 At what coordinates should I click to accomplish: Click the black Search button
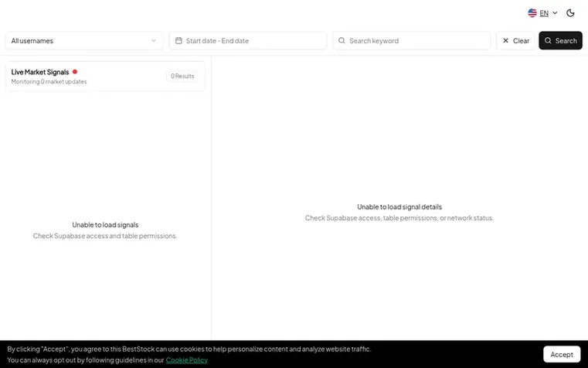coord(560,40)
